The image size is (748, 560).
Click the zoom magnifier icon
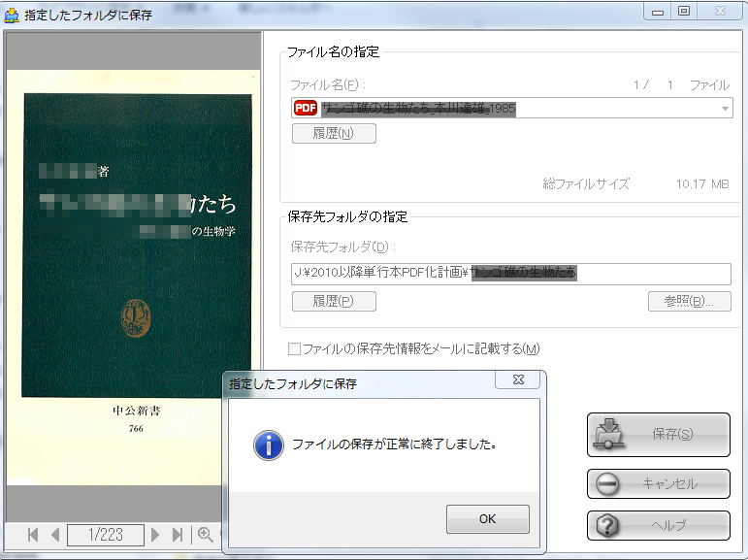pos(206,535)
